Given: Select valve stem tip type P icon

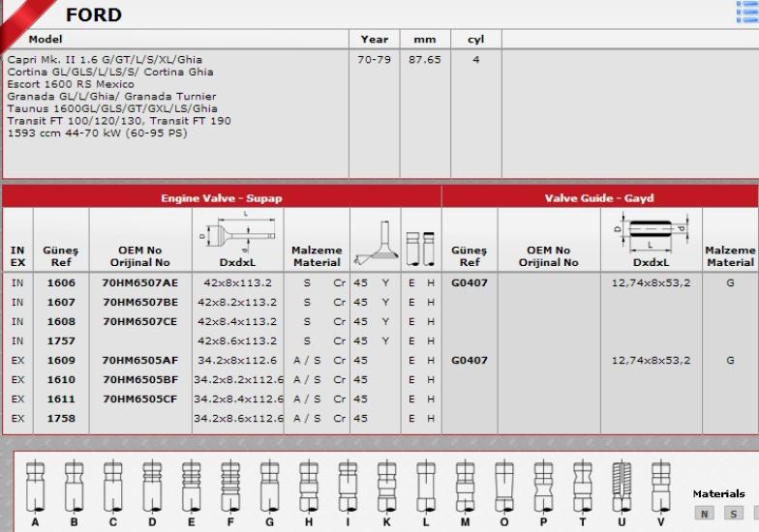Looking at the screenshot, I should click(543, 487).
